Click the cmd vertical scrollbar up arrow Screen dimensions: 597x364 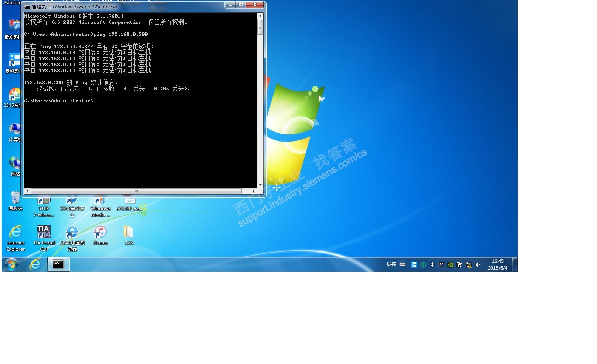pyautogui.click(x=260, y=16)
